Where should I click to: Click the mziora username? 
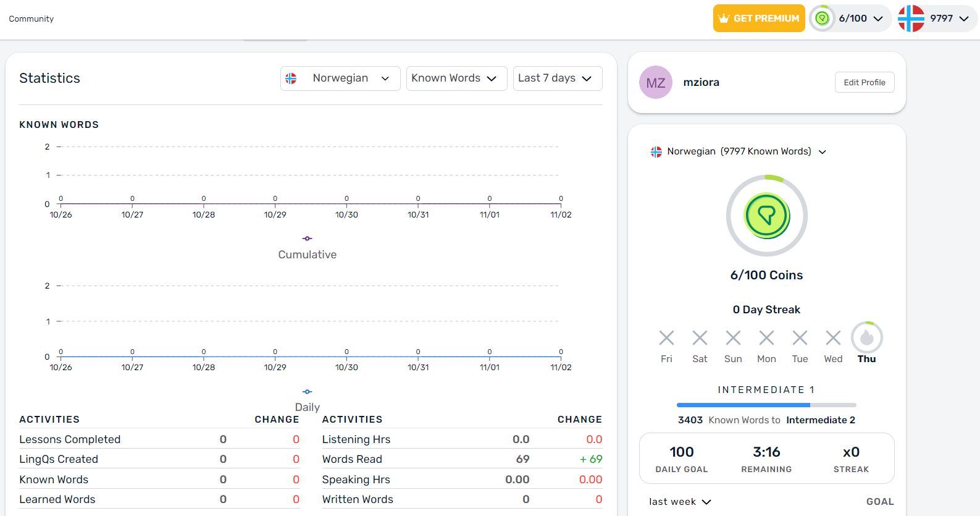701,82
